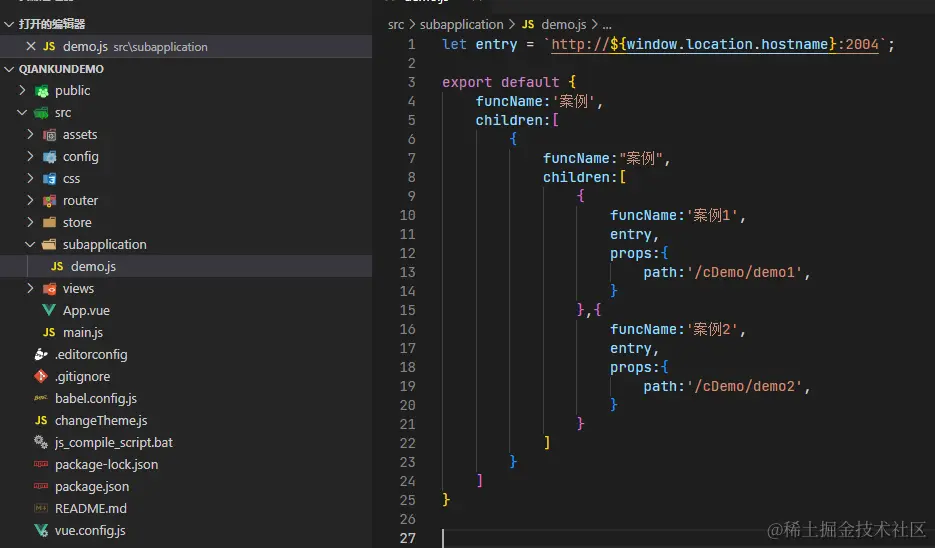Viewport: 935px width, 548px height.
Task: Click the JS icon beside changeTheme.js
Action: point(41,420)
